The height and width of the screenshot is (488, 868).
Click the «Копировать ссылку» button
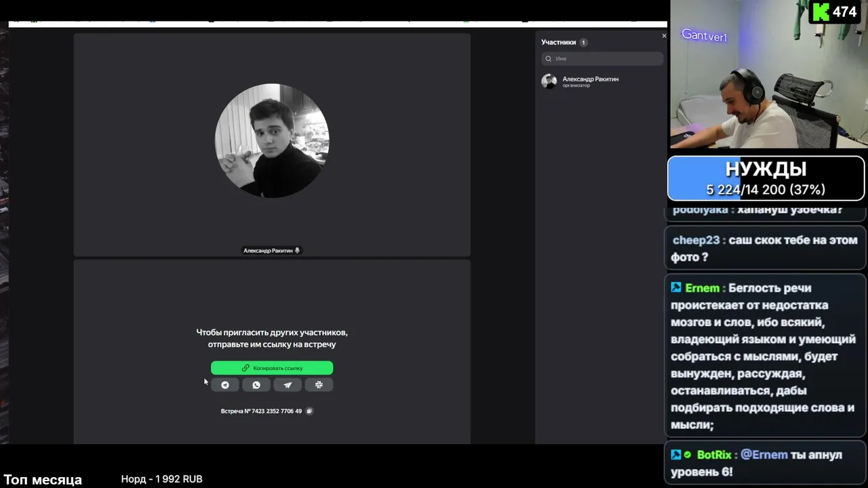272,368
